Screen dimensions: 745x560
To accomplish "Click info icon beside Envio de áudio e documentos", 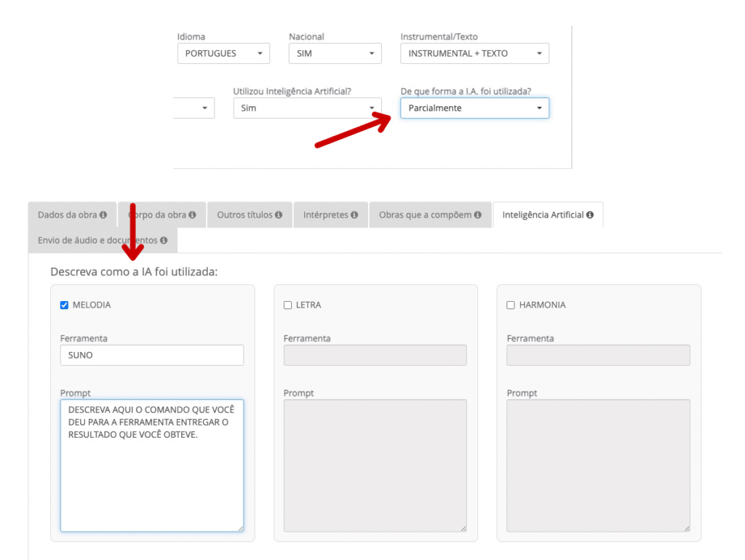I will click(164, 240).
